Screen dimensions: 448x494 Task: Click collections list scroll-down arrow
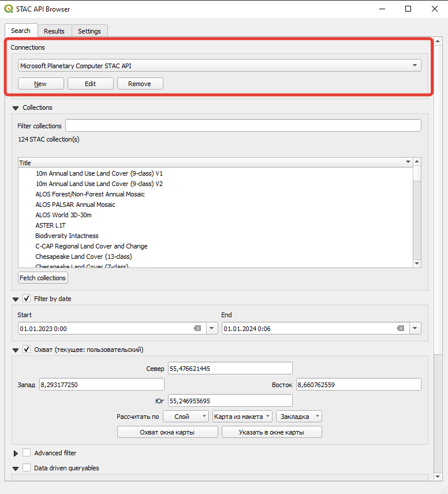[x=417, y=263]
